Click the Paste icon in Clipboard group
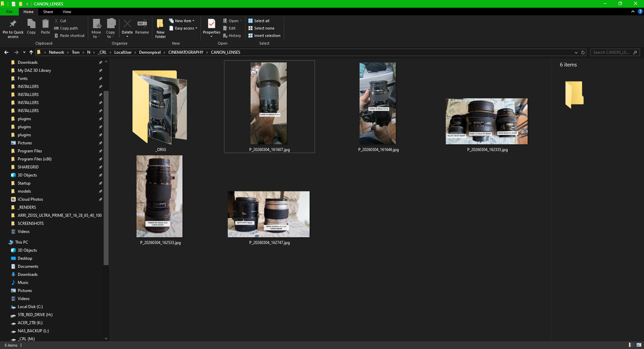Image resolution: width=644 pixels, height=349 pixels. coord(45,24)
